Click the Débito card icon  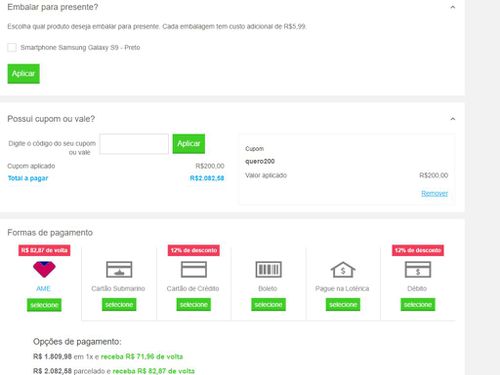(x=418, y=270)
